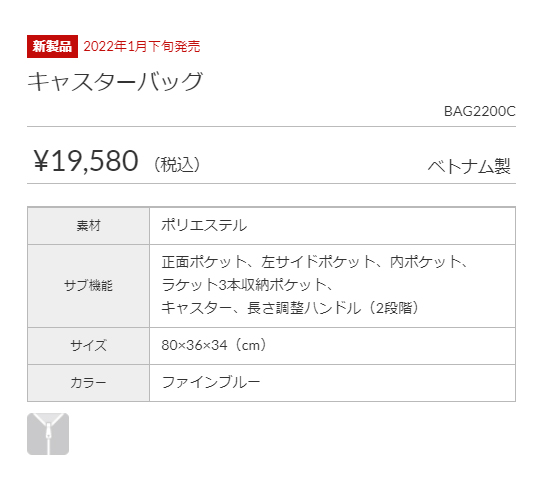Click the カラー row header
This screenshot has height=479, width=551.
point(89,382)
